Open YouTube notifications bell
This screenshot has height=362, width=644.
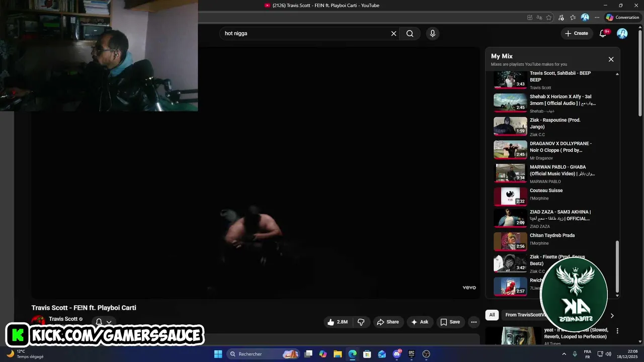tap(603, 34)
